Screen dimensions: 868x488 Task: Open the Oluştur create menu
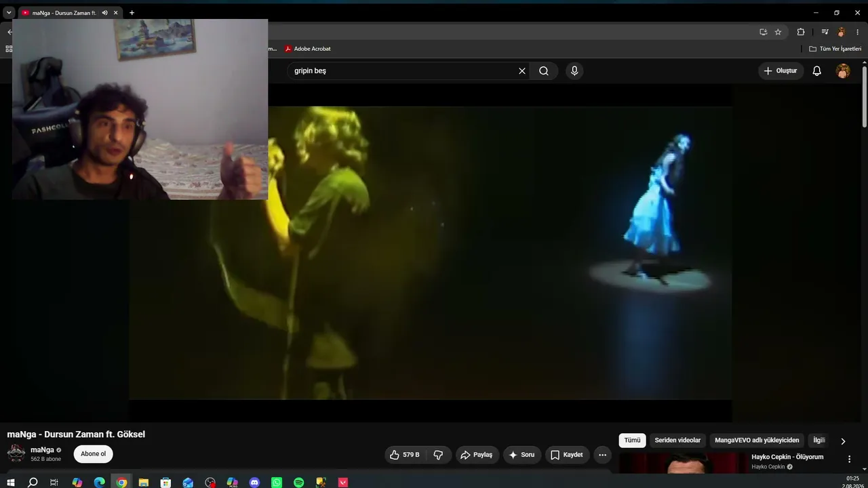[x=781, y=70]
